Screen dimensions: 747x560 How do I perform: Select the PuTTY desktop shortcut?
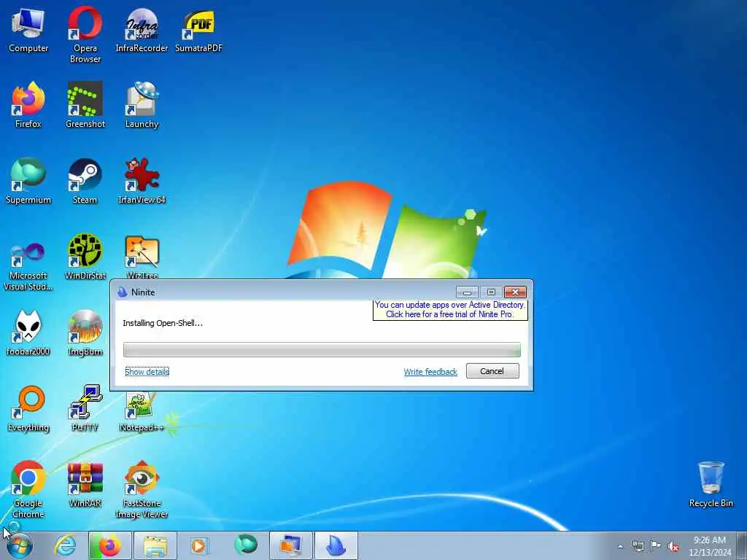[85, 408]
